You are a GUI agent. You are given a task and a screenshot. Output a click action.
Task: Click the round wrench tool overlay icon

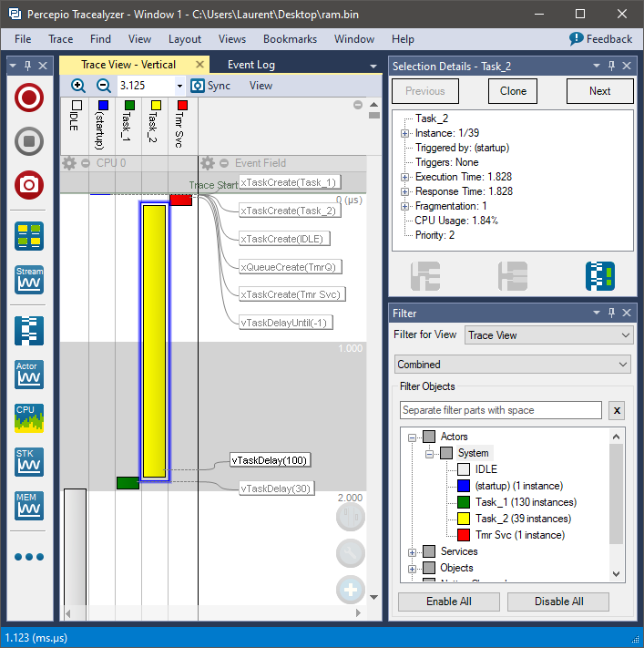click(351, 553)
